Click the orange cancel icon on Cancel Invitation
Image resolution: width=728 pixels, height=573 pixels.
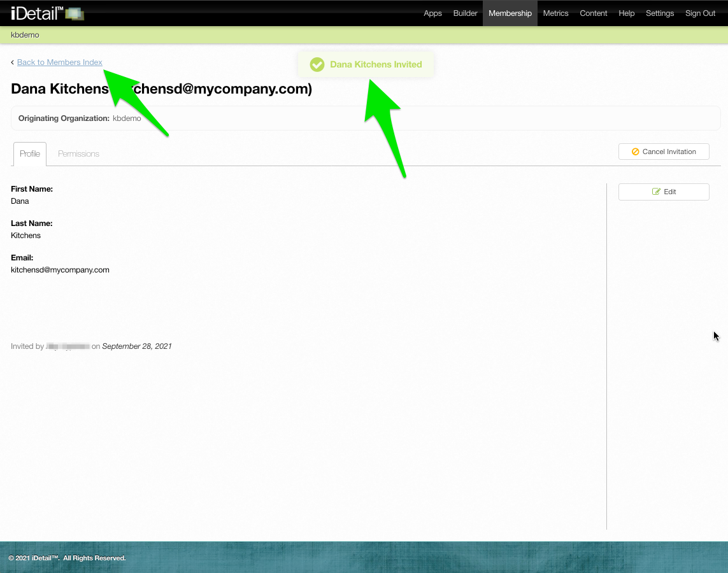[635, 152]
